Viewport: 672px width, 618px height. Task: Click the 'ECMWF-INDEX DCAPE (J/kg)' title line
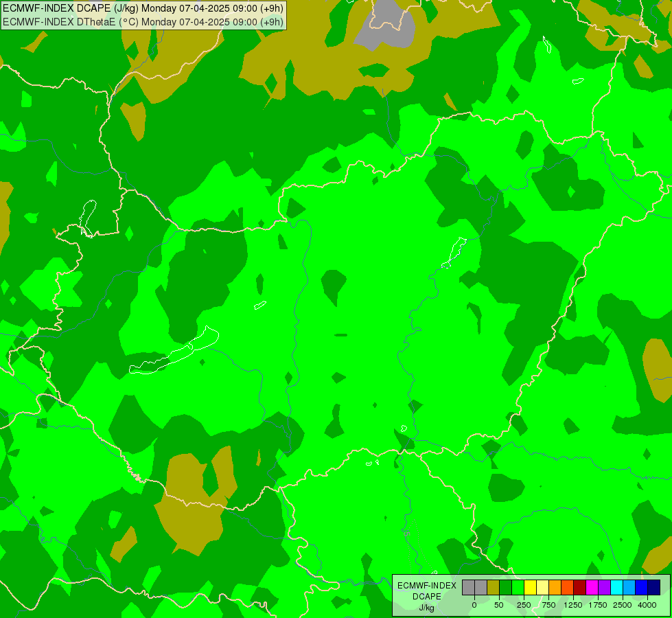tap(143, 8)
